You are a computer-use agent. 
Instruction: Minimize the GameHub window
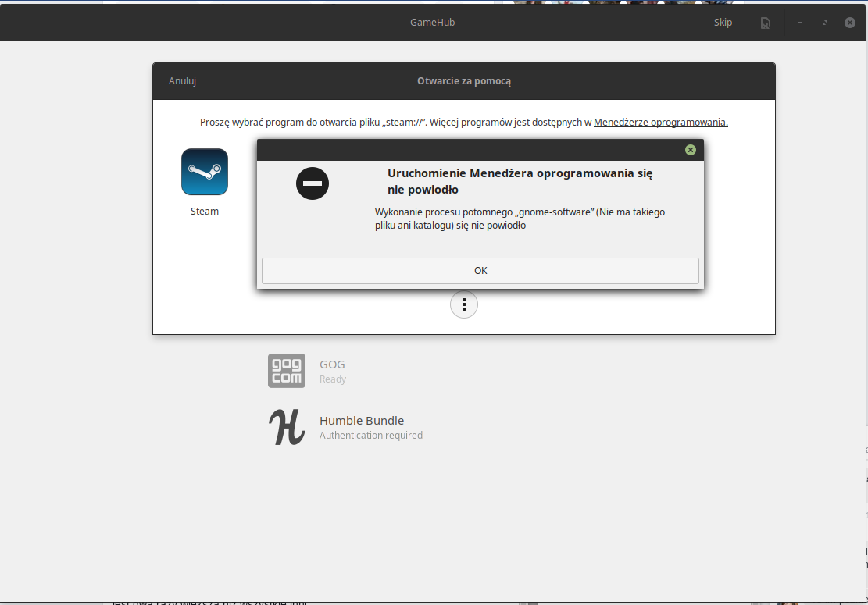pos(800,23)
